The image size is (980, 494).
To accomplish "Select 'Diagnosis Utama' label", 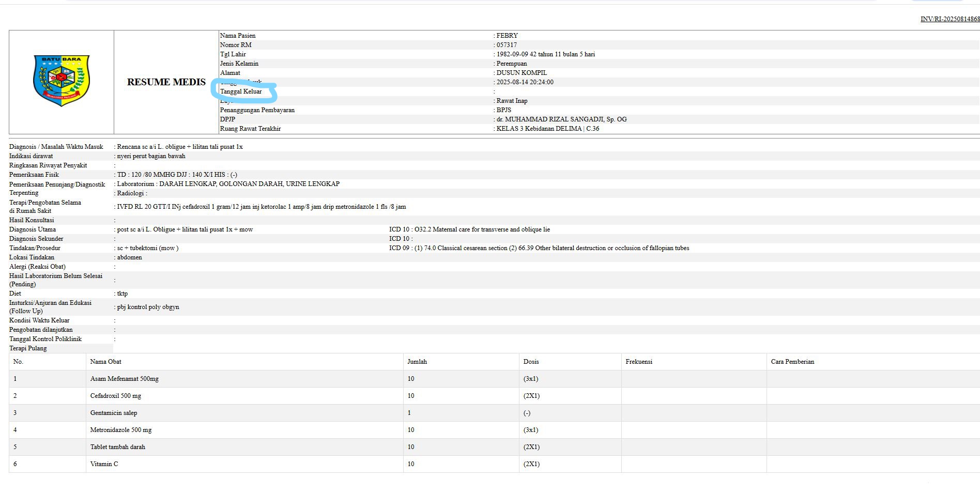I will [x=33, y=229].
